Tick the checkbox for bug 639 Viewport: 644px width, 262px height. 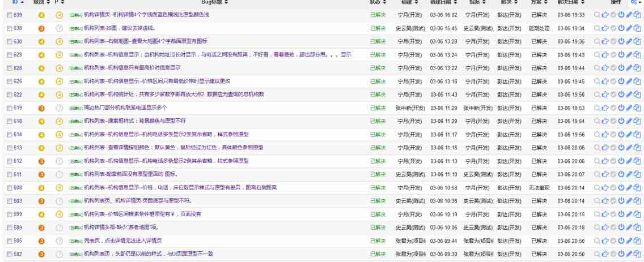[9, 15]
